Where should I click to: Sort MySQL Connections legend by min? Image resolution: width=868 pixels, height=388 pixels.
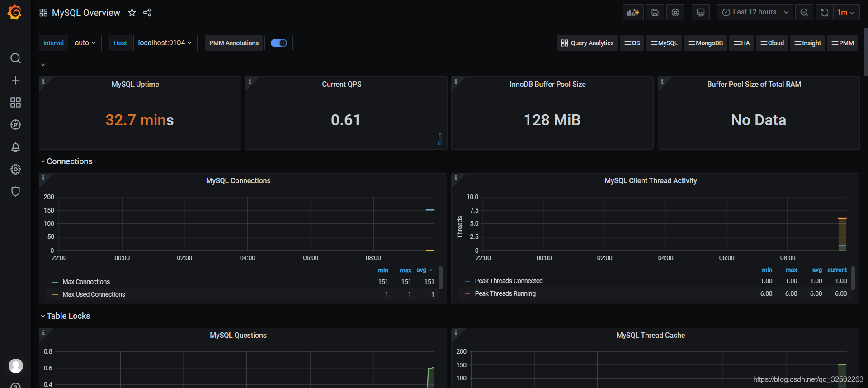point(383,270)
